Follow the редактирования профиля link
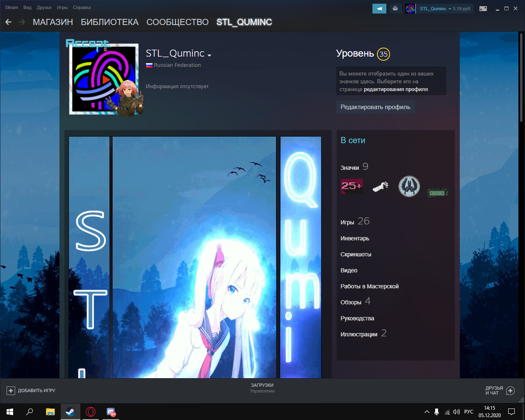The width and height of the screenshot is (525, 420). click(x=396, y=89)
